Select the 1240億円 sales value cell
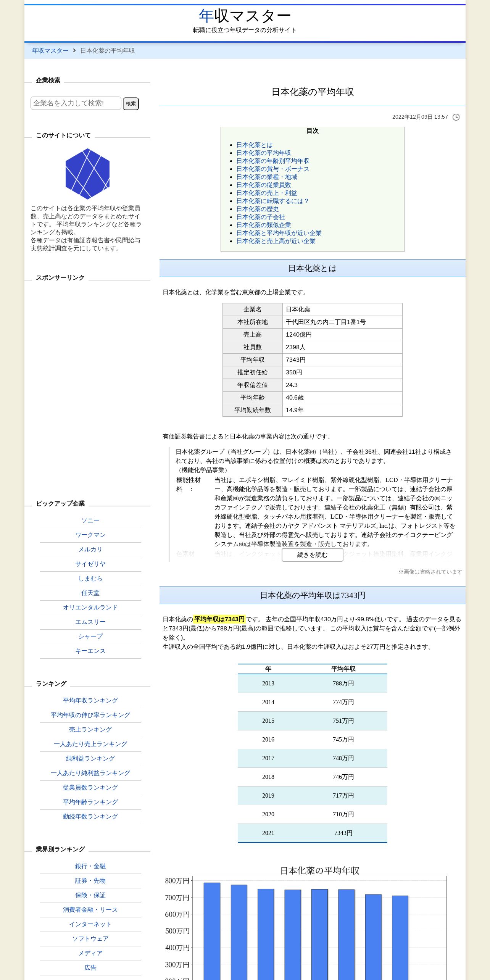Viewport: 490px width, 980px height. (x=342, y=335)
